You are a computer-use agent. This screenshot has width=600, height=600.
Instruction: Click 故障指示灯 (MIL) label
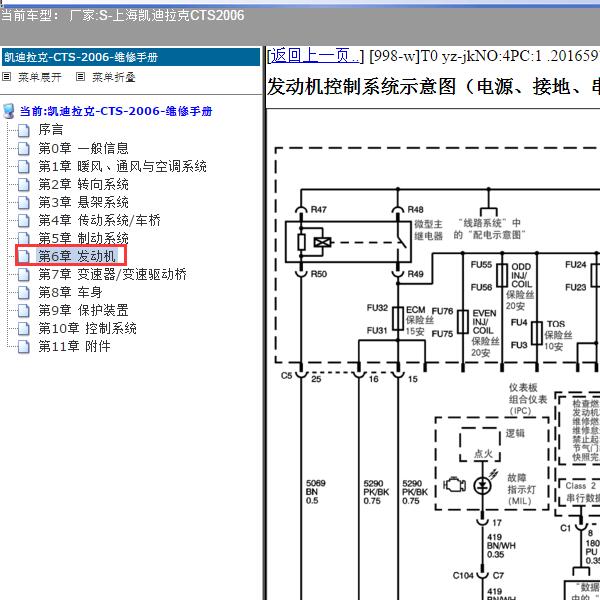[x=522, y=489]
